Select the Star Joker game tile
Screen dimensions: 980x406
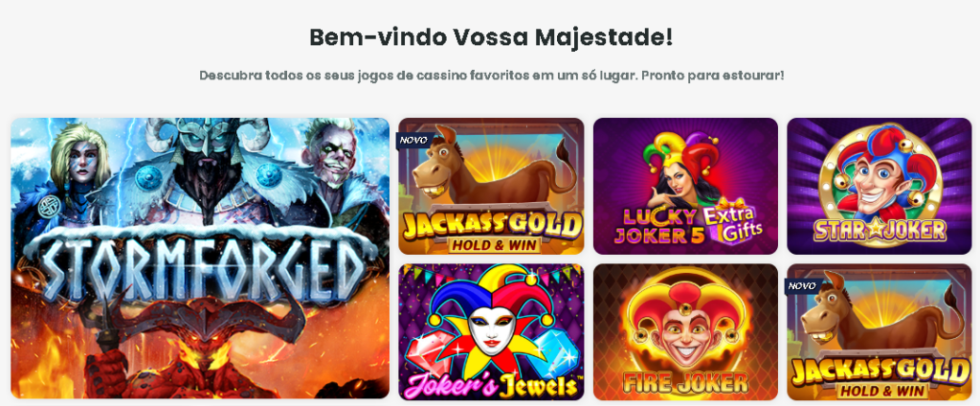click(880, 186)
